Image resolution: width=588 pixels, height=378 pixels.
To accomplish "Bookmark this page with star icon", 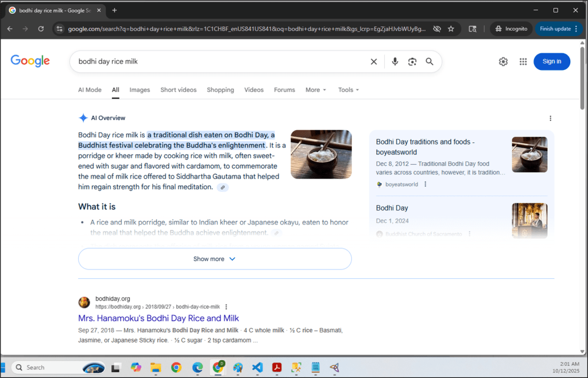I will pyautogui.click(x=451, y=29).
